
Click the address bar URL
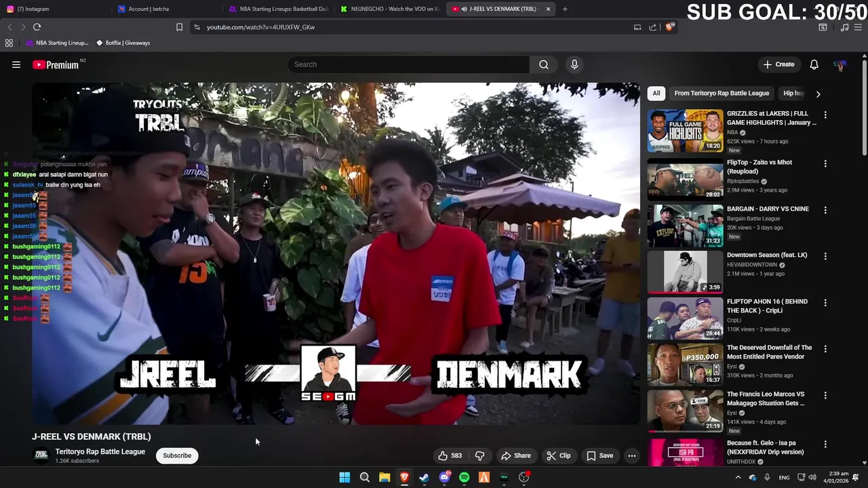pos(260,27)
